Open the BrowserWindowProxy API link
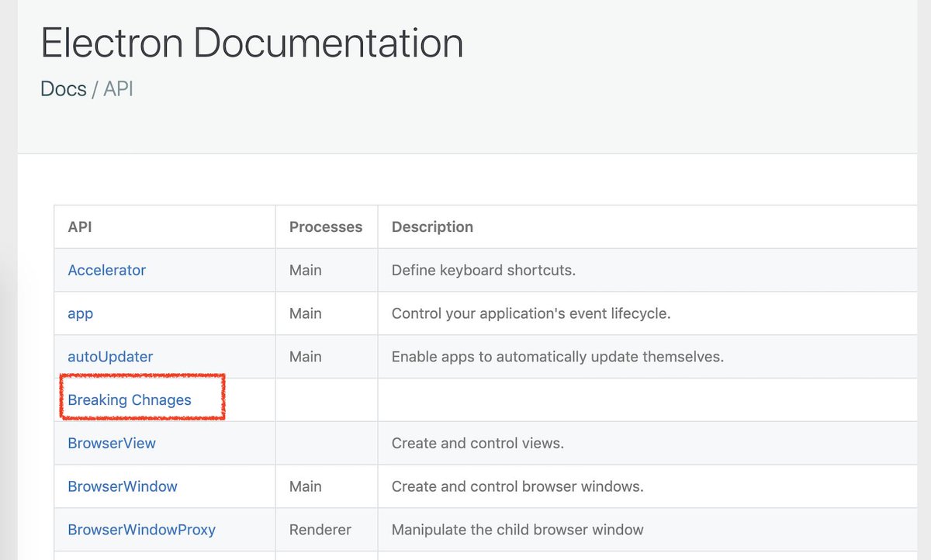 click(x=142, y=531)
